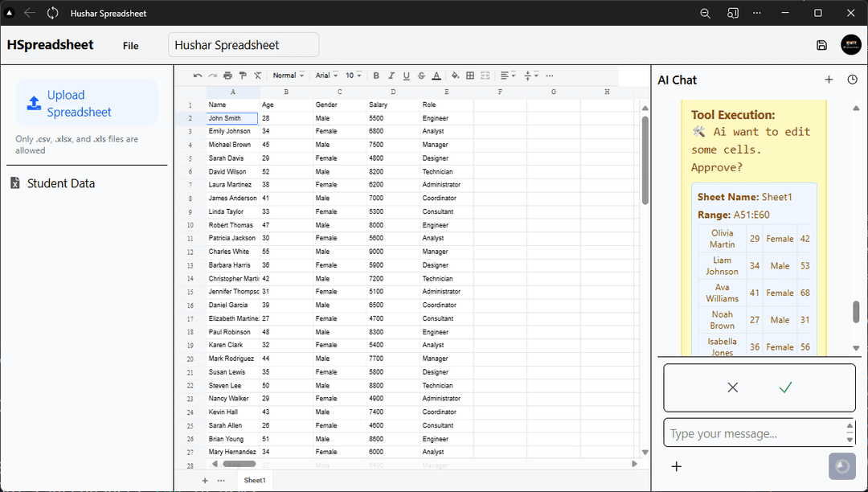
Task: Approve the AI edit with checkmark
Action: tap(785, 387)
